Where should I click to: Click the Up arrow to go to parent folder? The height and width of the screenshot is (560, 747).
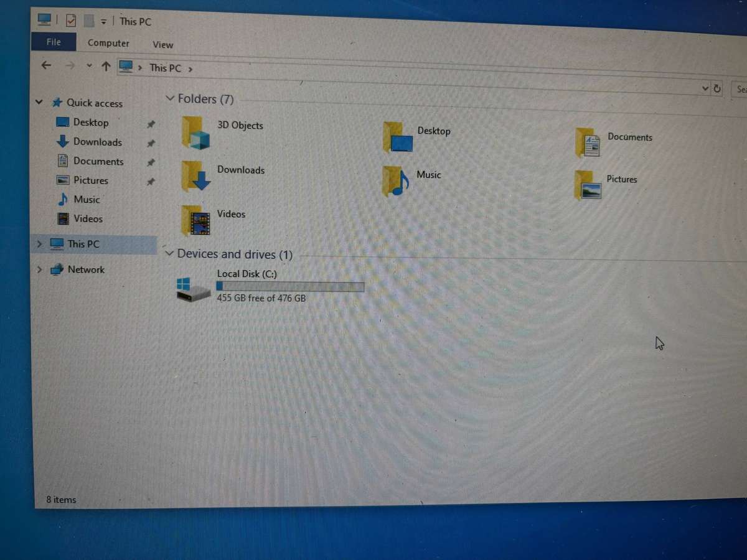click(106, 65)
